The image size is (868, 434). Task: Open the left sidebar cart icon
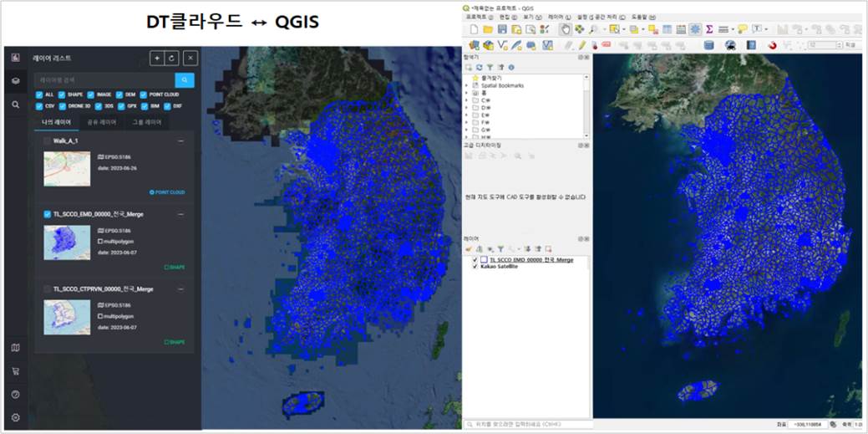(x=15, y=370)
